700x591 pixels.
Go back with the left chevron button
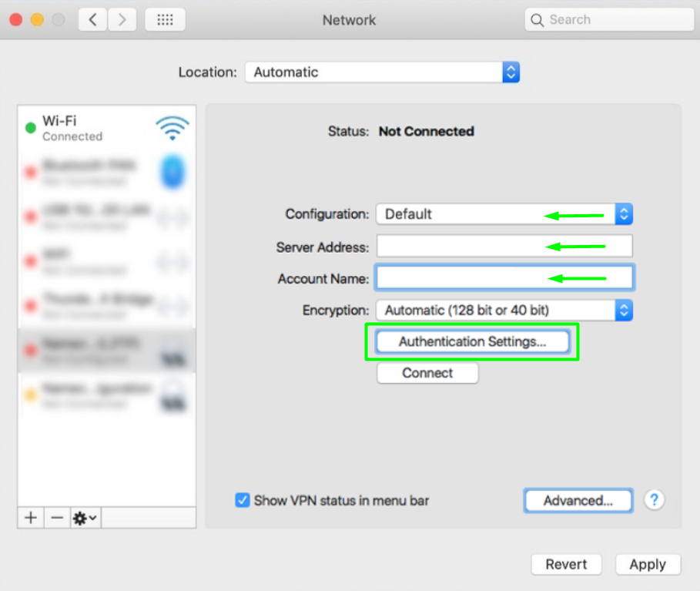click(x=93, y=20)
